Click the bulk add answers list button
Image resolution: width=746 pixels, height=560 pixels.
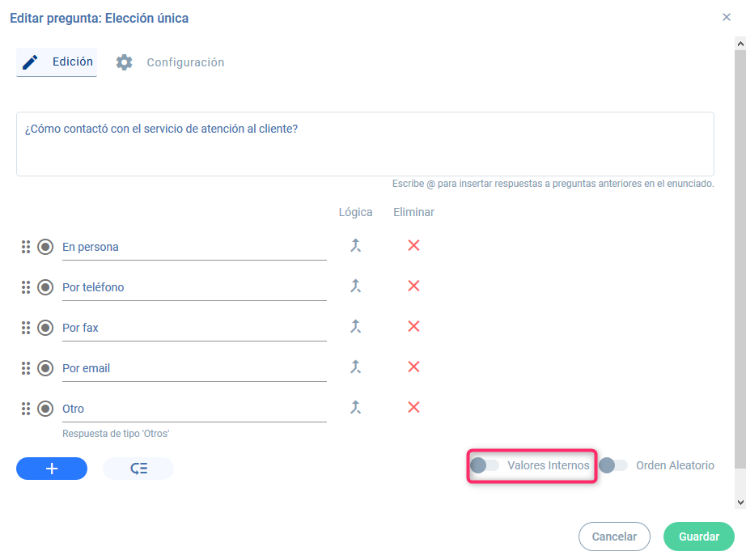tap(138, 469)
